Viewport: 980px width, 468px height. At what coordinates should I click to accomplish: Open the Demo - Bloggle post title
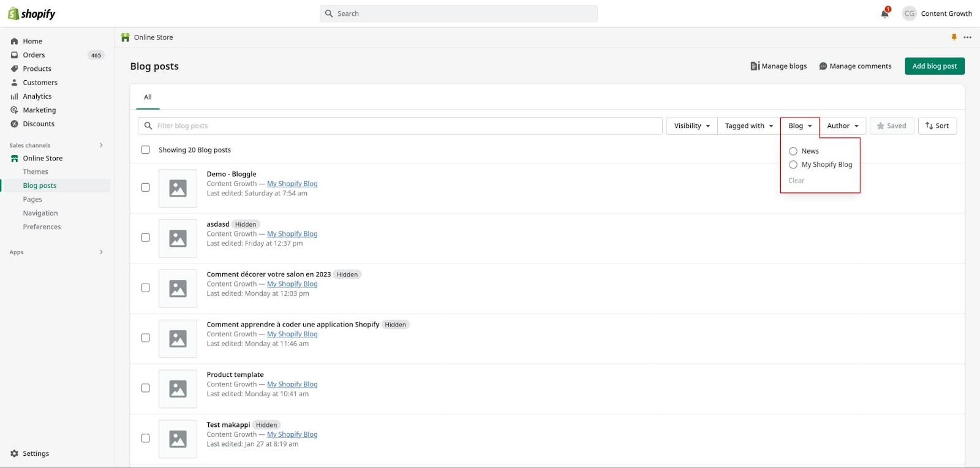click(x=232, y=174)
